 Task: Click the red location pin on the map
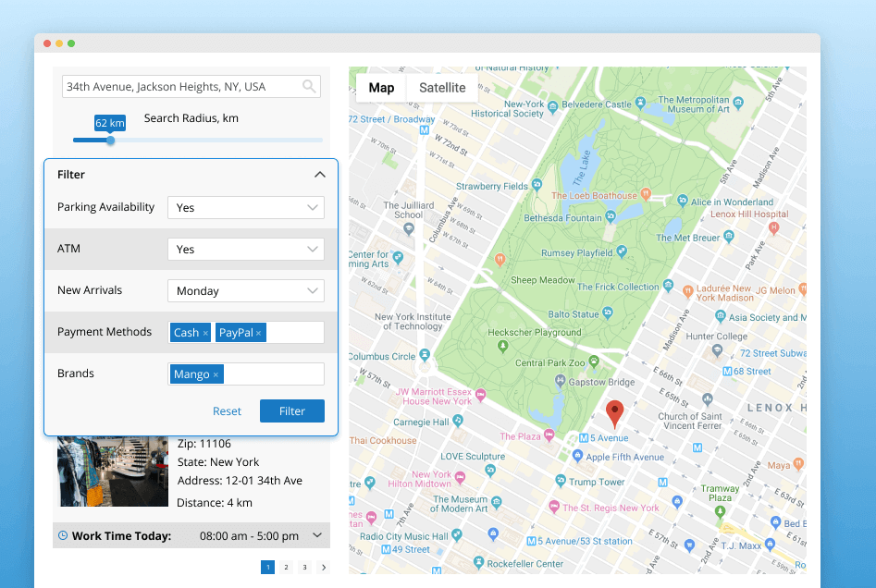(x=614, y=414)
